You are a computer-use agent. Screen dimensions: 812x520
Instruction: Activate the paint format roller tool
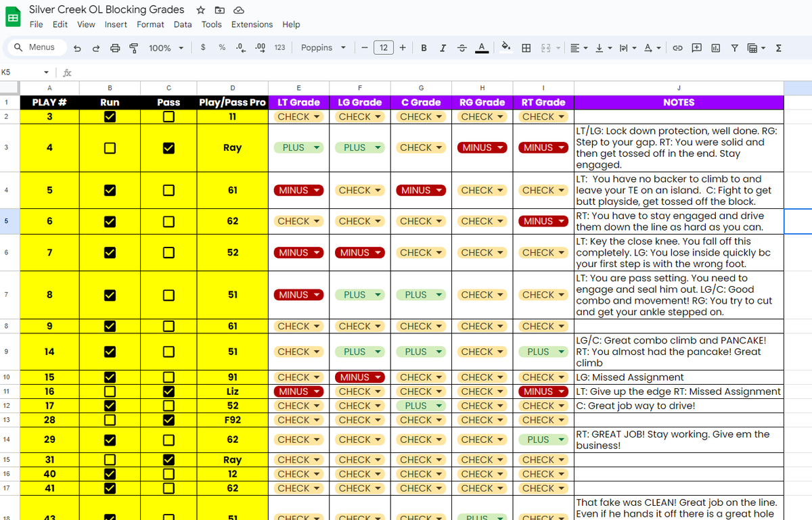tap(133, 48)
